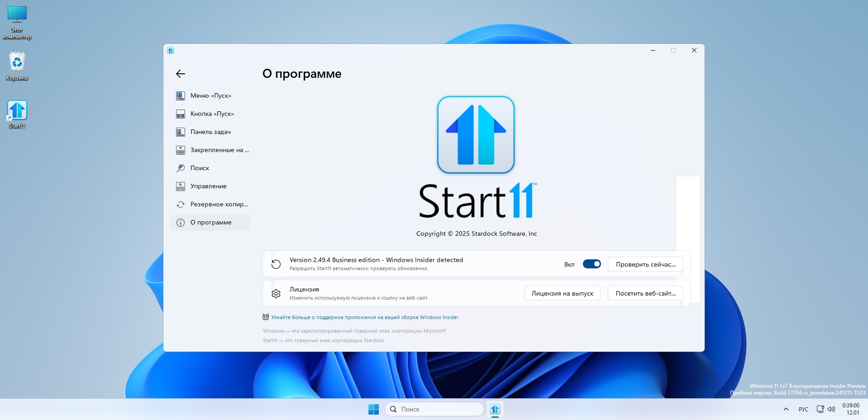Screen dimensions: 868x420
Task: Click the Copyright © 2025 Stardock text
Action: [477, 234]
